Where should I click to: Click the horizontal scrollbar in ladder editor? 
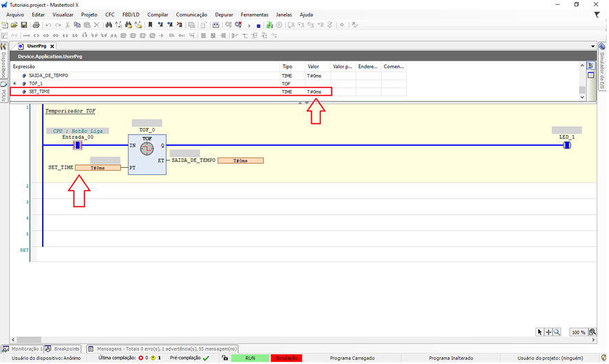coord(30,340)
